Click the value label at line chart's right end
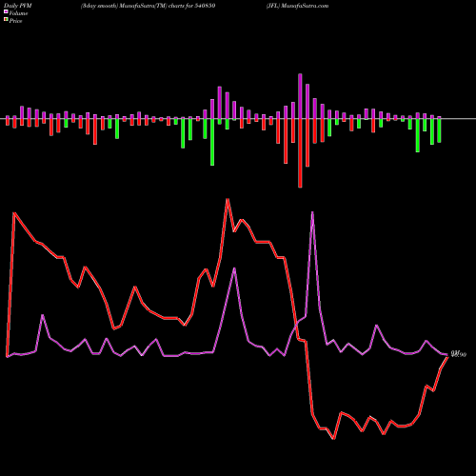 tap(459, 354)
